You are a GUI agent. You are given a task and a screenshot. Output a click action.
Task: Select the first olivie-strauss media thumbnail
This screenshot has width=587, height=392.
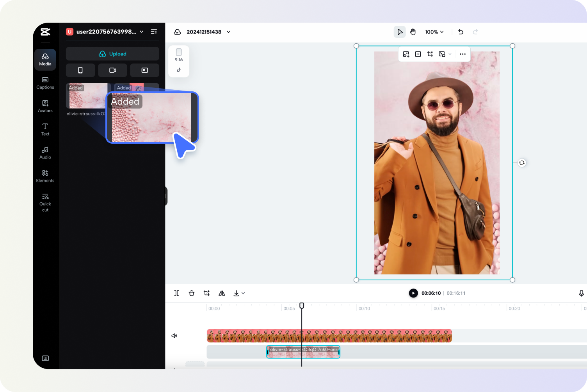point(86,96)
